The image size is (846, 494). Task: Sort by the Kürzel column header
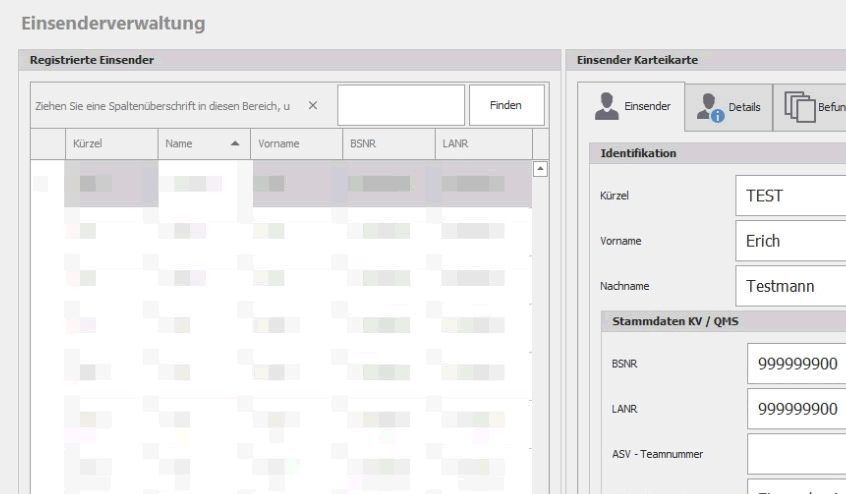110,144
